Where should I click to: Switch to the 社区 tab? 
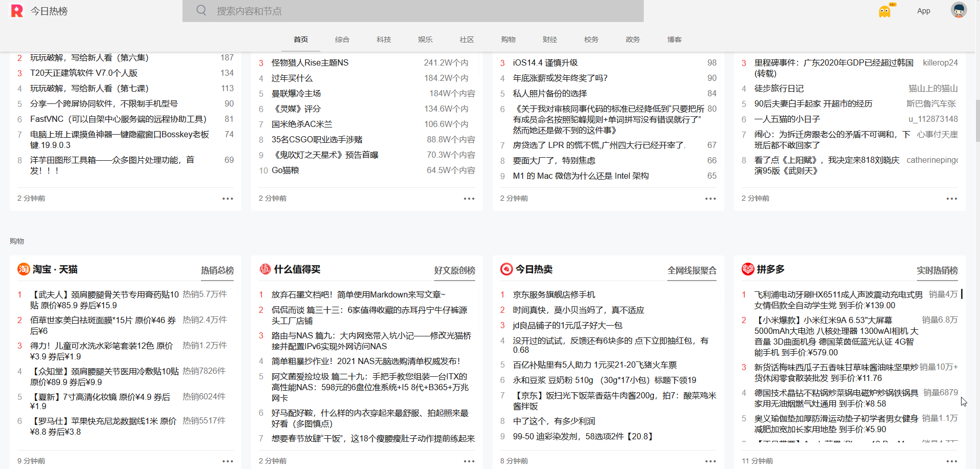467,39
